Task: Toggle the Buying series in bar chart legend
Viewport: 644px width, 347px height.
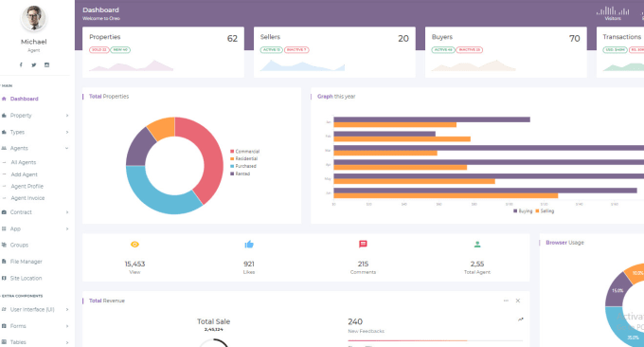Action: point(523,210)
